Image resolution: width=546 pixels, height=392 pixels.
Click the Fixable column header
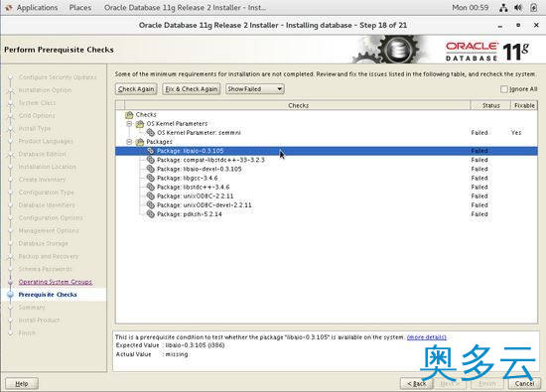(x=524, y=105)
